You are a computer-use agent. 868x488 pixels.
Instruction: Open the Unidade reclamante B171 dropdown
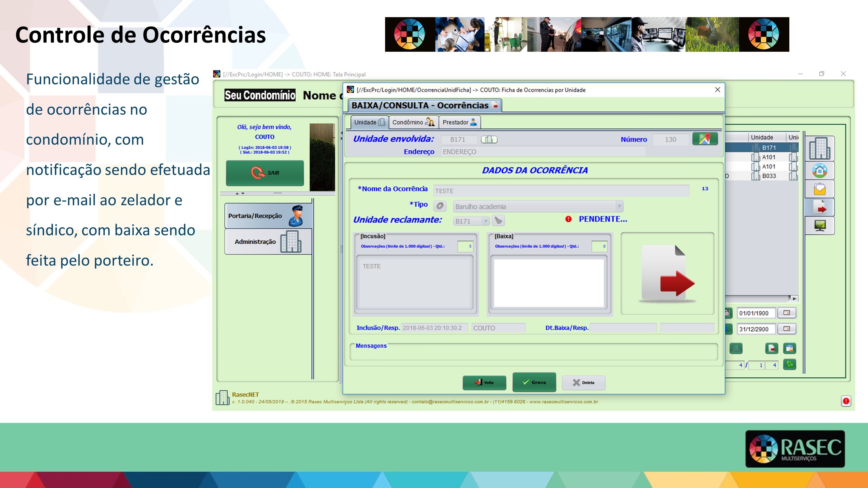pyautogui.click(x=485, y=221)
